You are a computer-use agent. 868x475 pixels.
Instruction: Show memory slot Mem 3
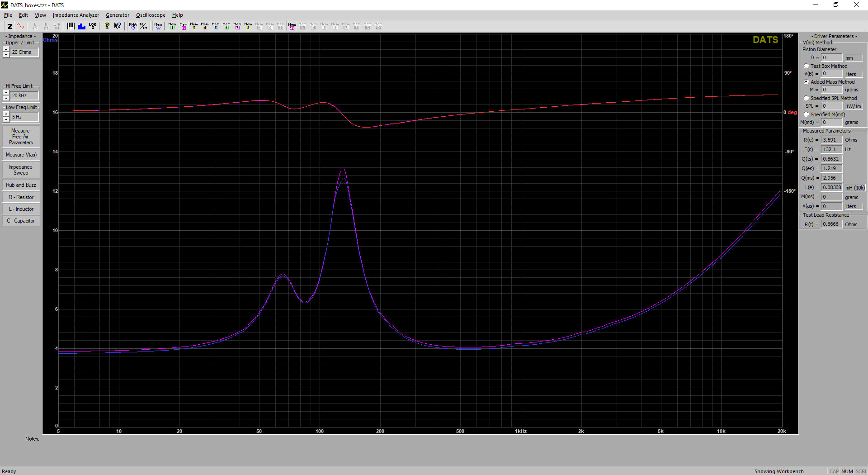(x=194, y=26)
